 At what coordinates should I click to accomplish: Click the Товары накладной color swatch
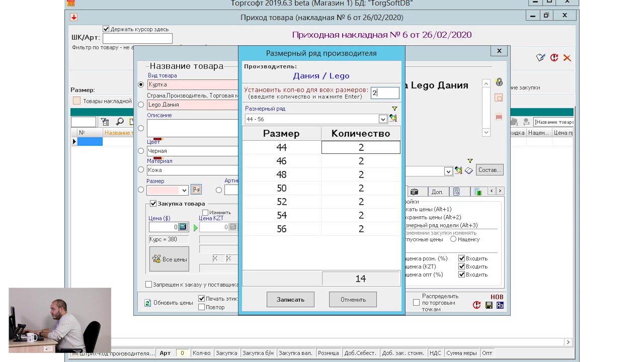[76, 101]
